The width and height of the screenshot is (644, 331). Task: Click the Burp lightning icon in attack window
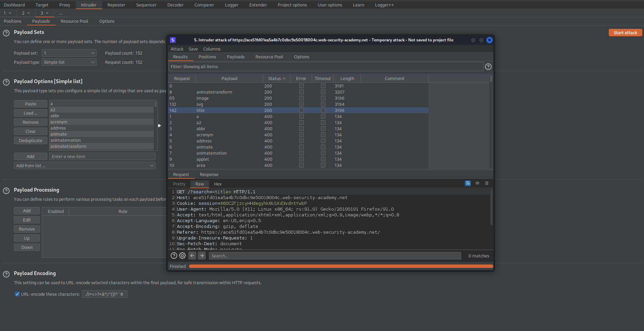click(172, 40)
